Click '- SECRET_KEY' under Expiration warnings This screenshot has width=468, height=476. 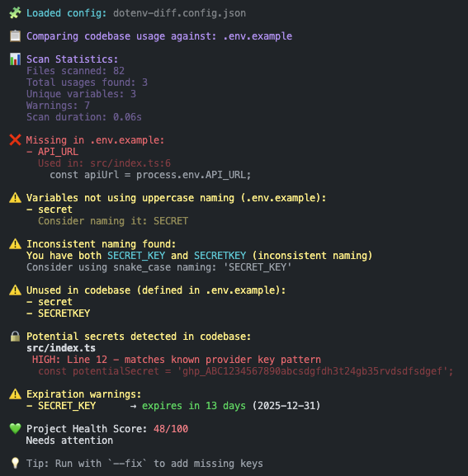61,406
